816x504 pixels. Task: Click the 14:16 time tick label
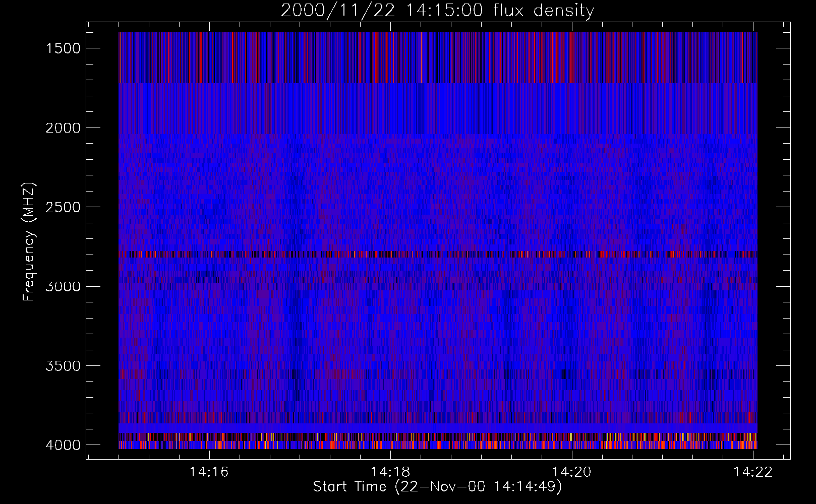point(209,472)
